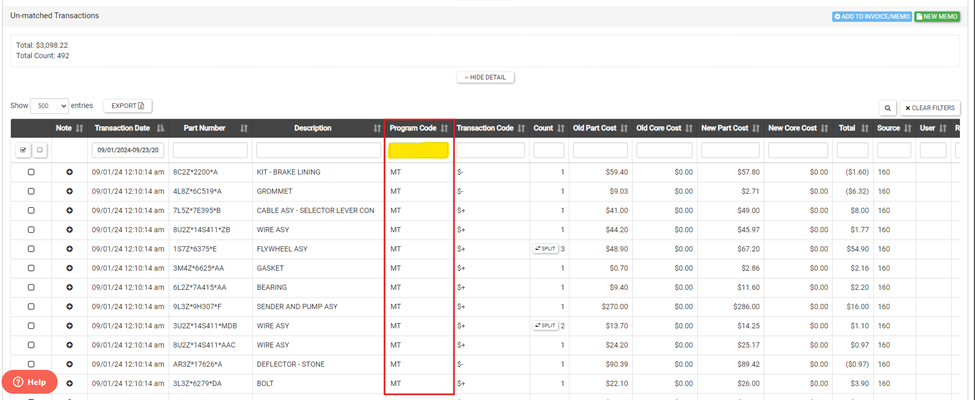
Task: Check the BOLT row checkbox
Action: (31, 383)
